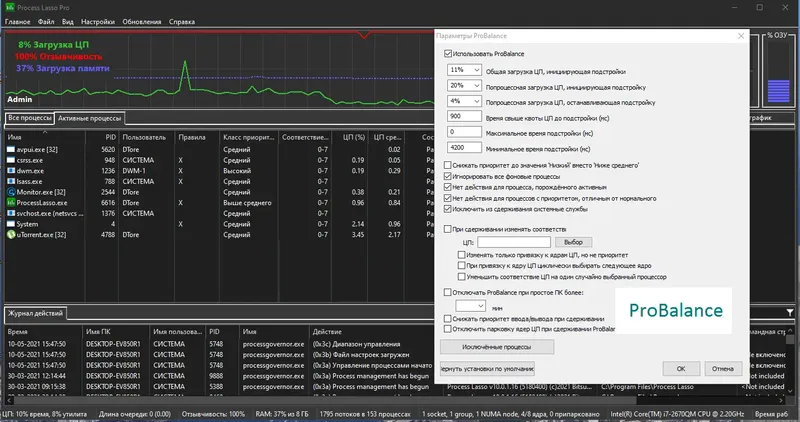Open the Настройки menu
The width and height of the screenshot is (800, 422).
pyautogui.click(x=98, y=22)
